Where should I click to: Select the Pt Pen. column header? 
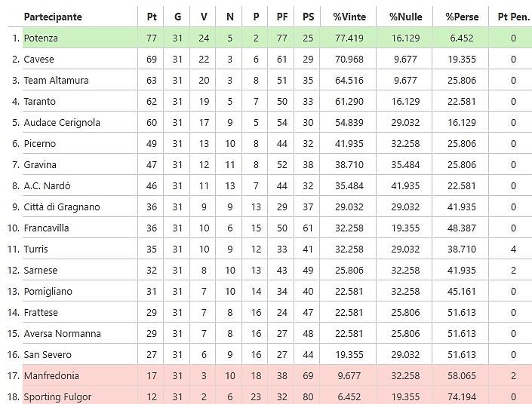[x=514, y=17]
